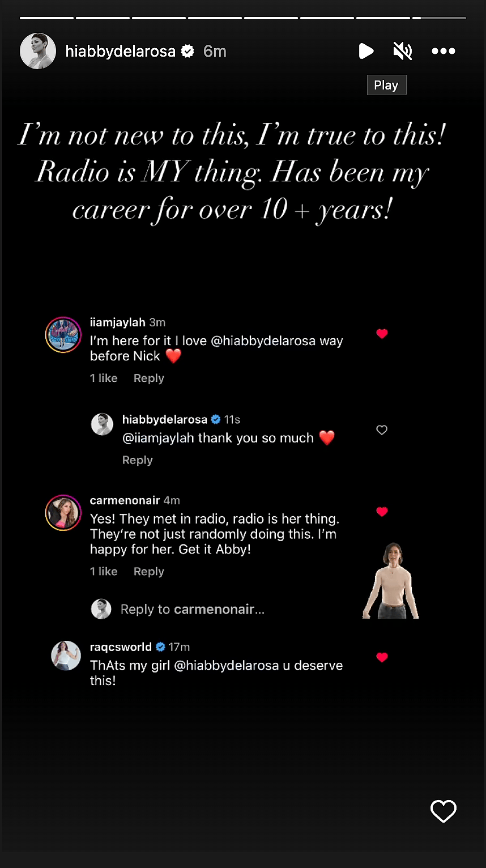Tap the woman sticker on the story
486x868 pixels.
pyautogui.click(x=390, y=581)
